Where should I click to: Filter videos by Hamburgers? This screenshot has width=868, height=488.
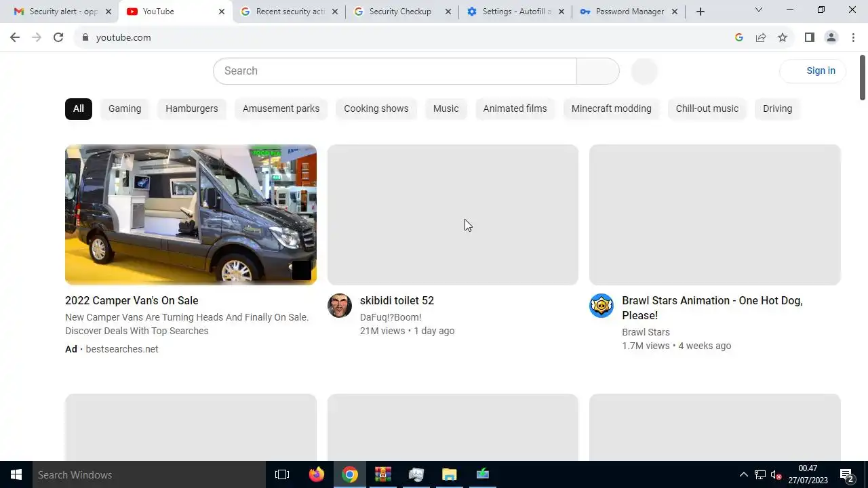click(x=192, y=108)
